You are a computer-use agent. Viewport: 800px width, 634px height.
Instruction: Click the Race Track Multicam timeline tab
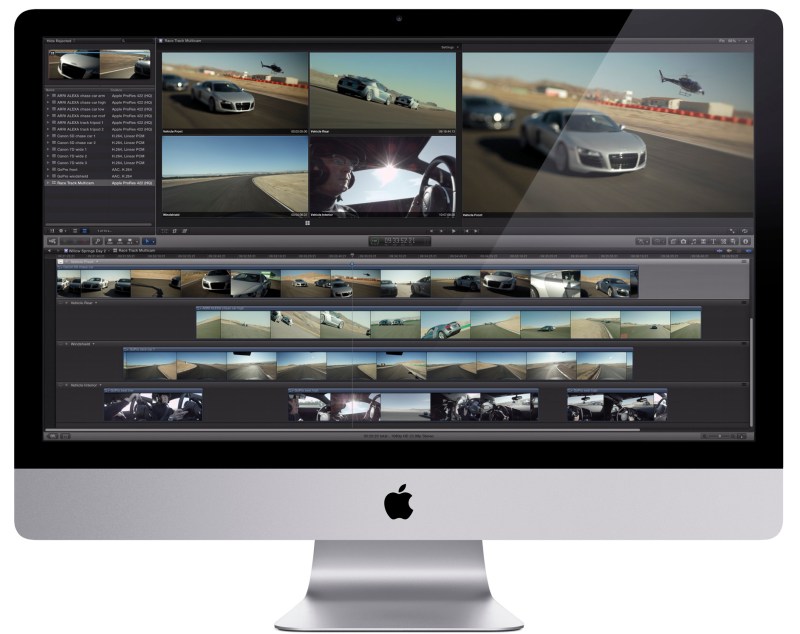click(x=136, y=251)
